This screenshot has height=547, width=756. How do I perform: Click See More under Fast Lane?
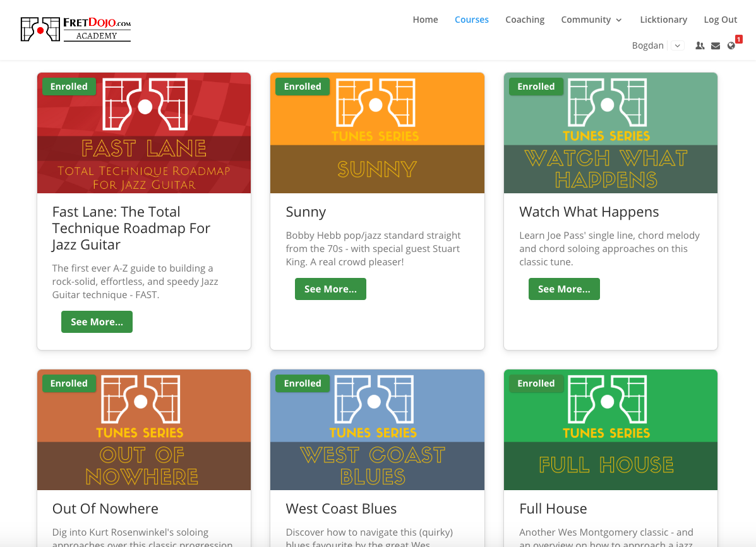[x=97, y=322]
